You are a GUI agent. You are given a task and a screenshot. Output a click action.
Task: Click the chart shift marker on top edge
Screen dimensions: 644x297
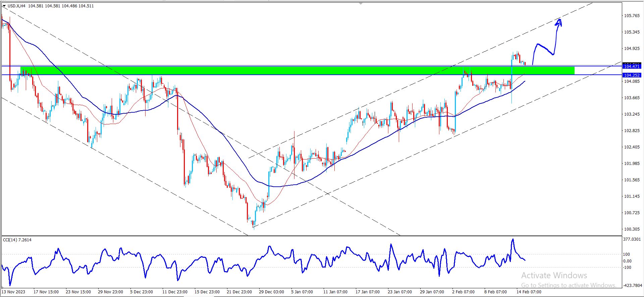click(x=361, y=3)
